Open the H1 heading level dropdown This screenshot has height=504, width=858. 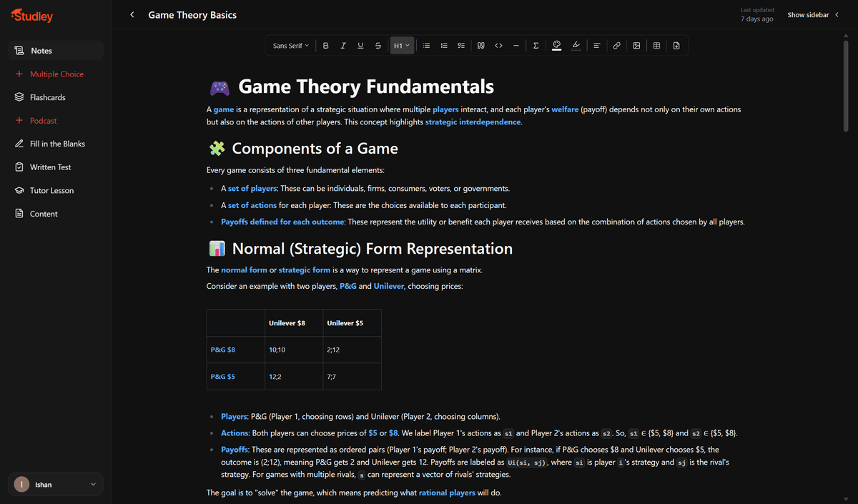[401, 46]
